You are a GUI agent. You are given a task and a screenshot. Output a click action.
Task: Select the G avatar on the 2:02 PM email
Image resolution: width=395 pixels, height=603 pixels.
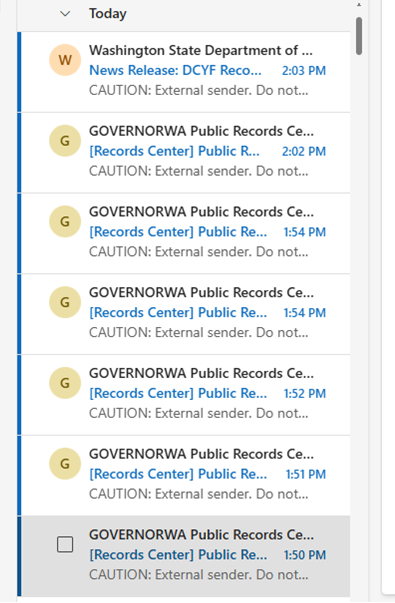(65, 141)
